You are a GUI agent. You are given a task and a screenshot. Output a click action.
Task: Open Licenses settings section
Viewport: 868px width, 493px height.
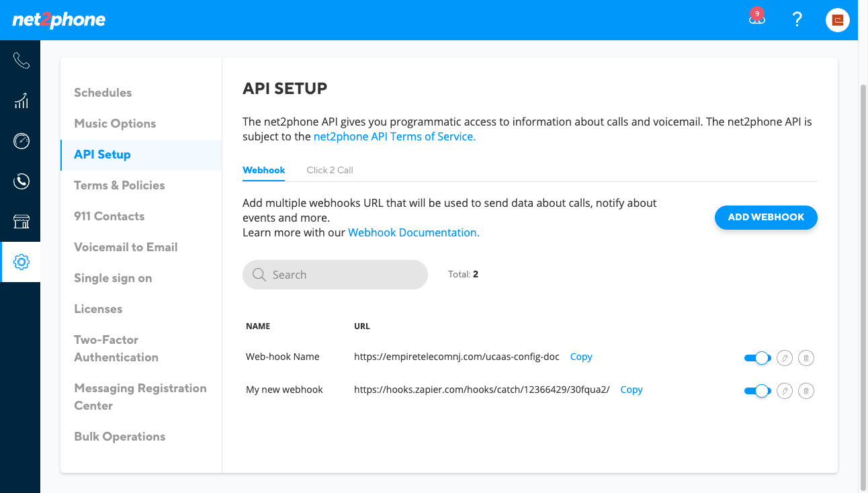pyautogui.click(x=98, y=309)
